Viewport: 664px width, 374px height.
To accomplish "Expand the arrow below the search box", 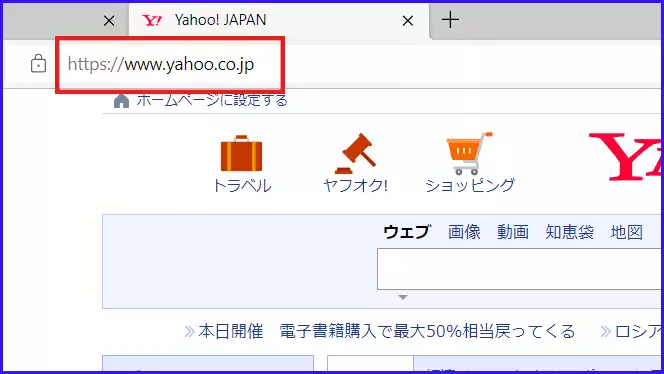I will point(403,297).
